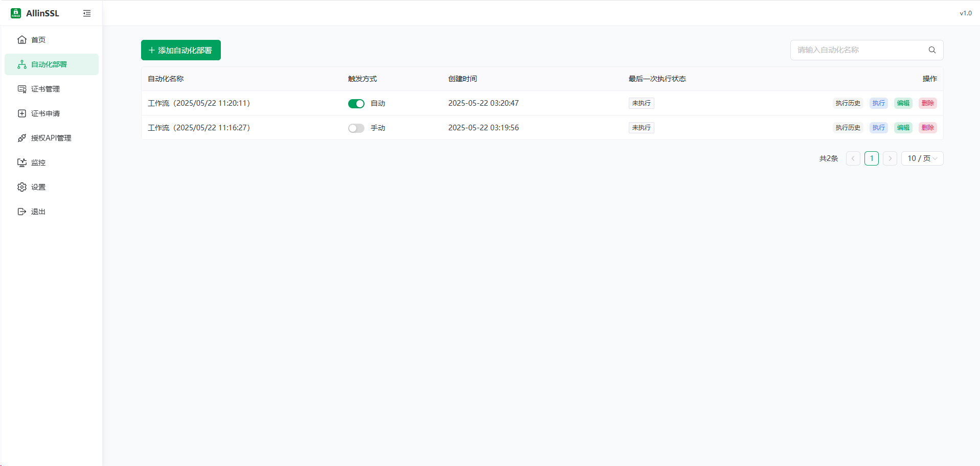Click the settings gear icon in sidebar

coord(22,187)
